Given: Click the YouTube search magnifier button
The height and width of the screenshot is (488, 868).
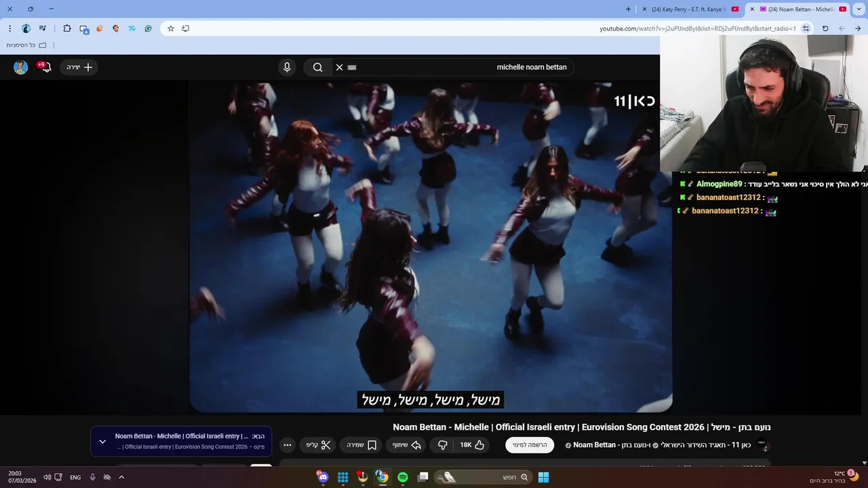Looking at the screenshot, I should point(317,67).
